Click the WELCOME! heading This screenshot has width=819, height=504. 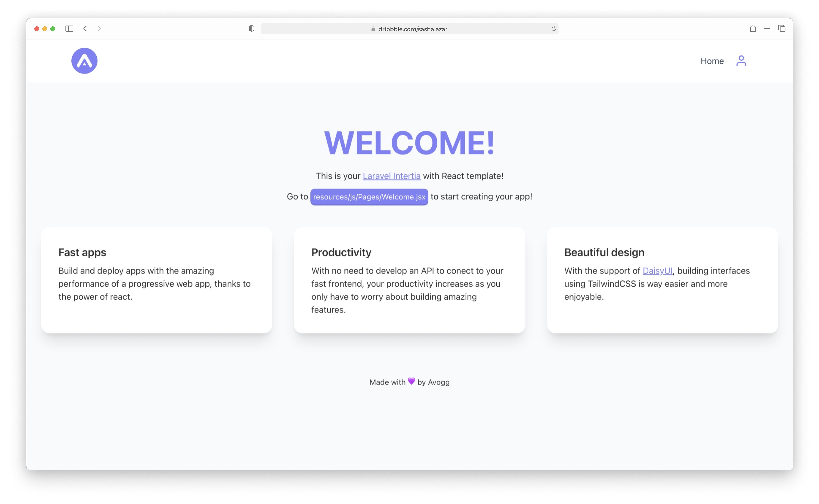coord(409,143)
